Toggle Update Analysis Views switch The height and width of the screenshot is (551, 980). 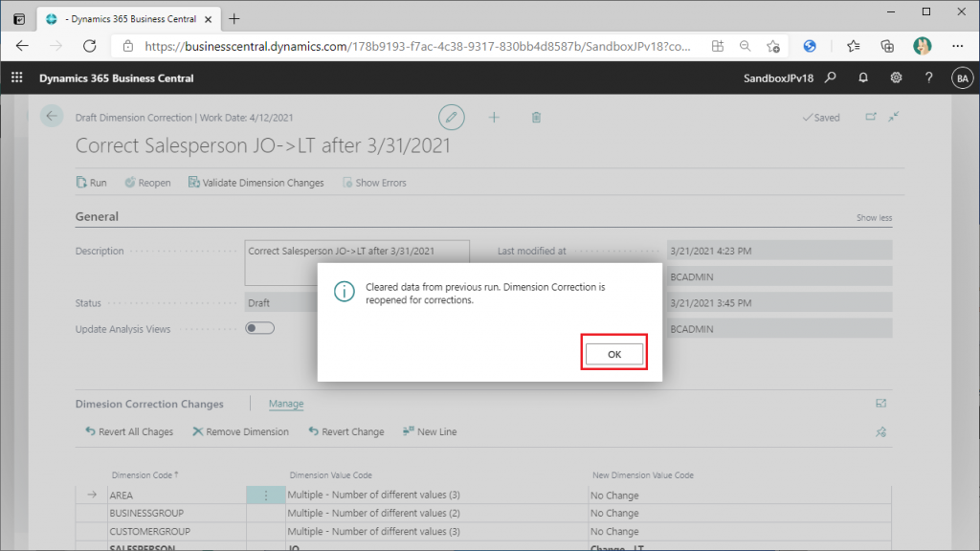(260, 328)
